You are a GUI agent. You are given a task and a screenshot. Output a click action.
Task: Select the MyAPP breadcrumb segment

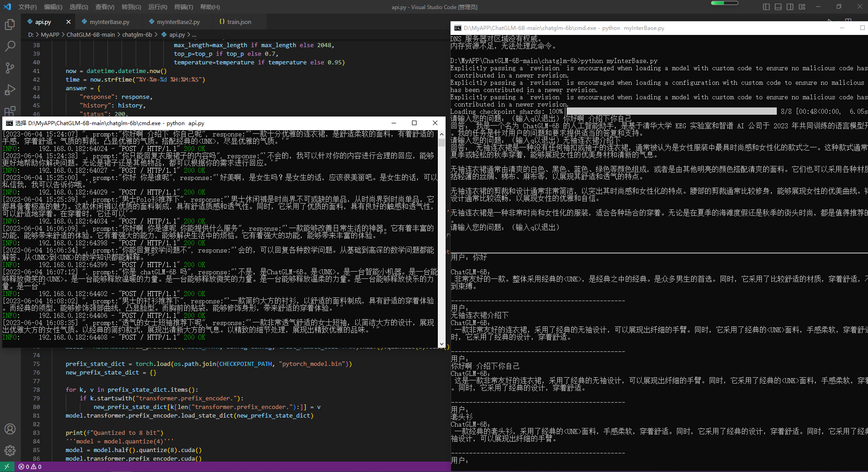(50, 34)
